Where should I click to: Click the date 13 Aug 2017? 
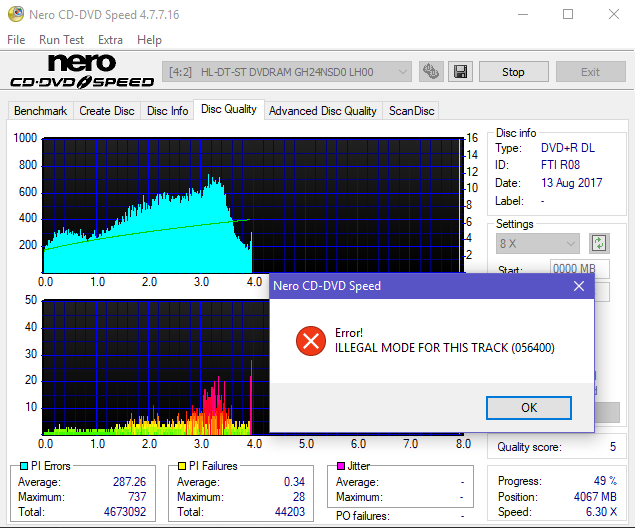tap(571, 183)
